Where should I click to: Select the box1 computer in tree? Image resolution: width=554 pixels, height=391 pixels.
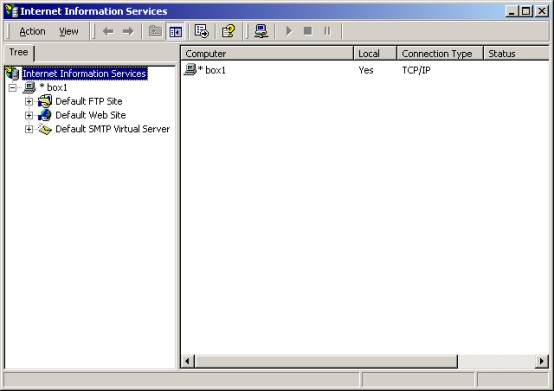click(x=53, y=88)
